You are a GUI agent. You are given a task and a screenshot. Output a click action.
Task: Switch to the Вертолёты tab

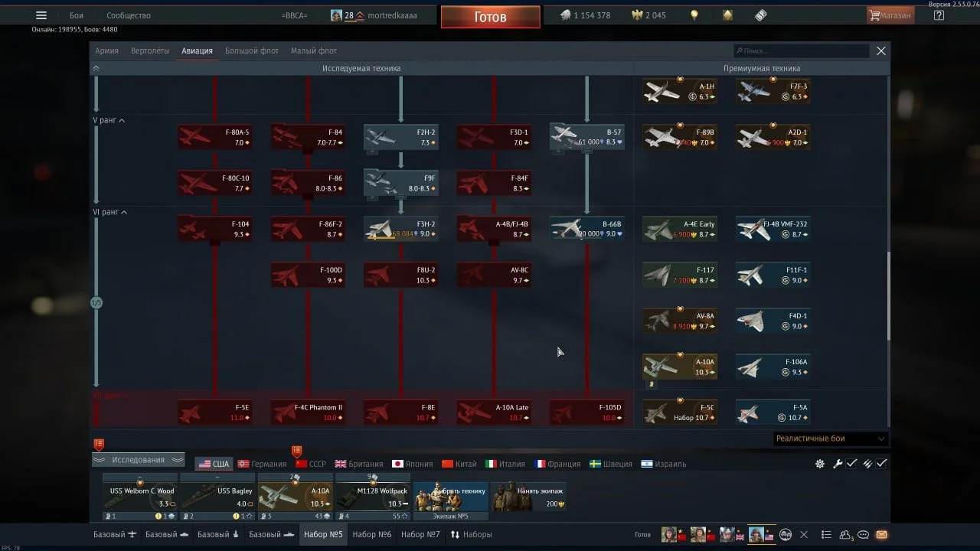pos(150,51)
